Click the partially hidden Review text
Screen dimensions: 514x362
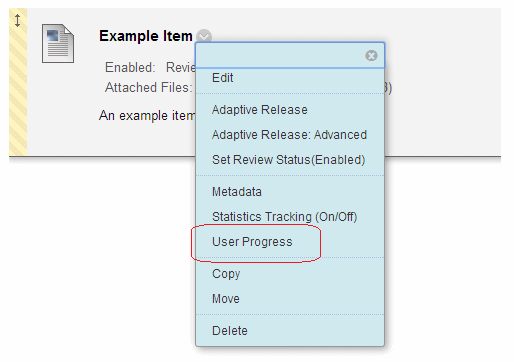(181, 67)
